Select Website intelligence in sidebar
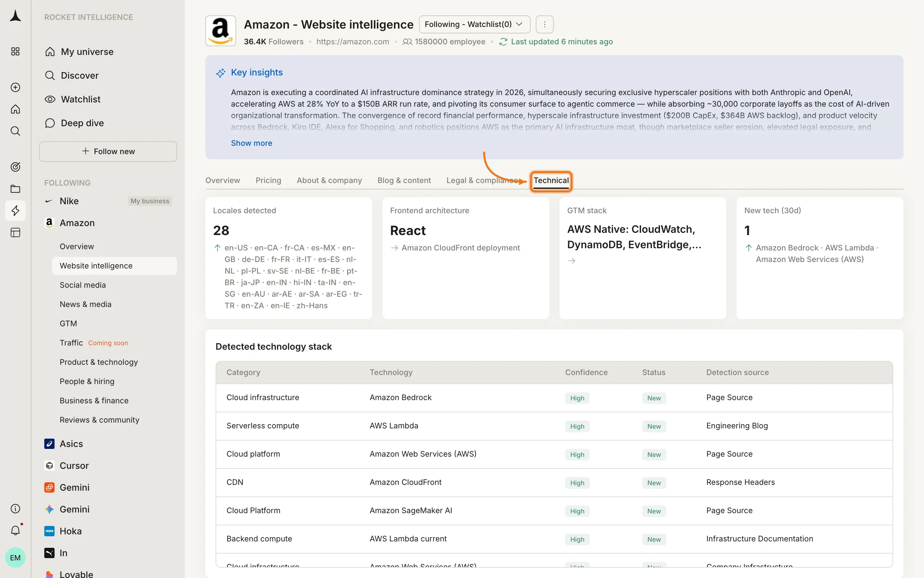This screenshot has width=924, height=578. pyautogui.click(x=115, y=266)
